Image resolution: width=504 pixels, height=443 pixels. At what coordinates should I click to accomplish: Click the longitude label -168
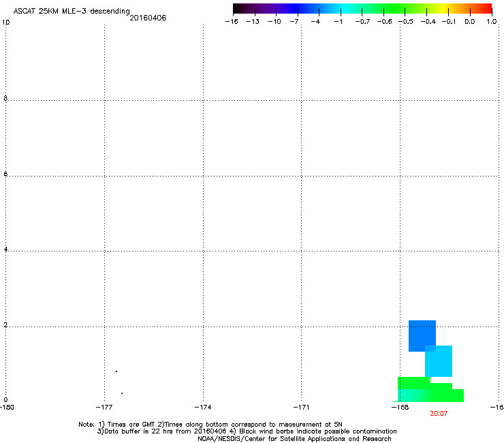tap(400, 408)
